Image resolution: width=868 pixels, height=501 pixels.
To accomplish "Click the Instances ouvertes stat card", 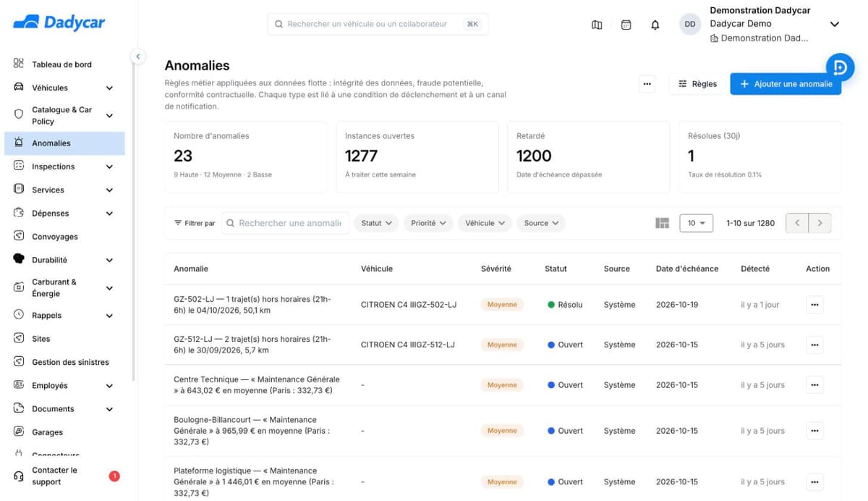I will pyautogui.click(x=417, y=156).
